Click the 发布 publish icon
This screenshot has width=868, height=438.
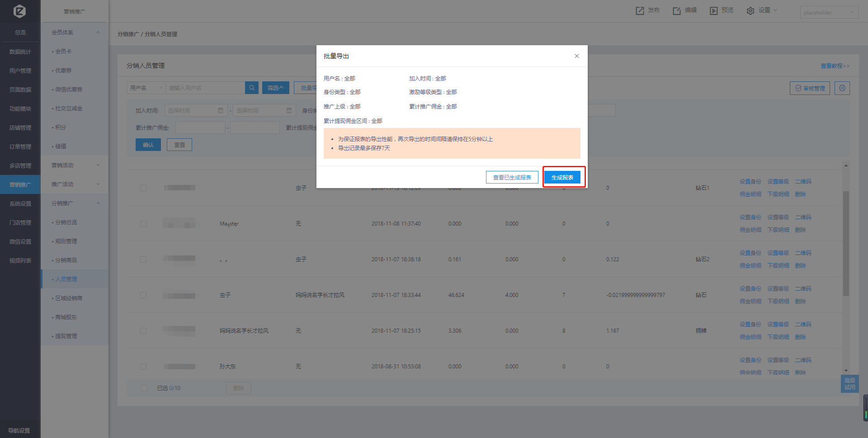(640, 11)
